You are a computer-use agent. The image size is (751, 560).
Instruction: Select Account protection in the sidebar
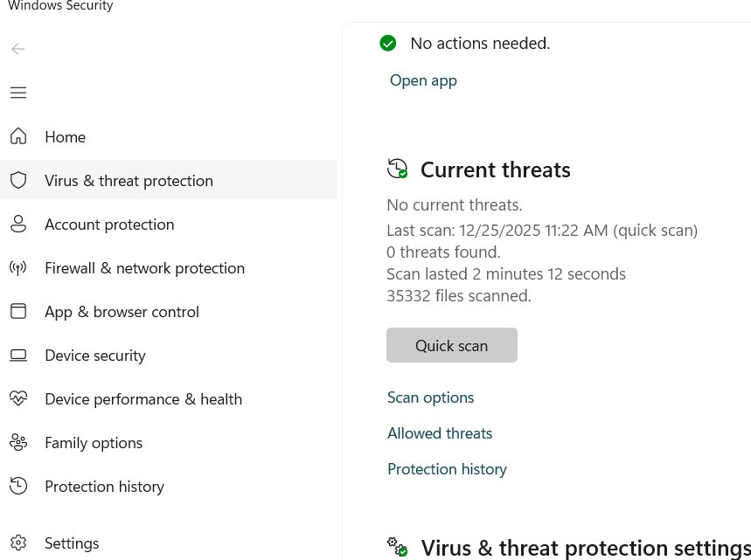click(x=109, y=224)
